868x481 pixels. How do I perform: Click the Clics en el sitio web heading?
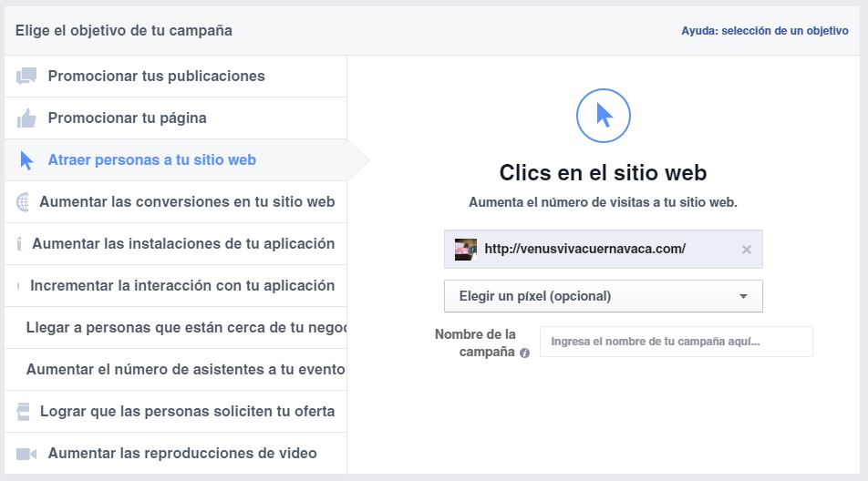pyautogui.click(x=603, y=172)
